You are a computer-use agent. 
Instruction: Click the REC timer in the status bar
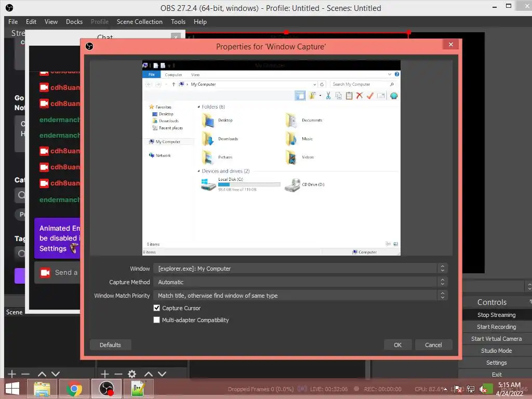pyautogui.click(x=383, y=389)
